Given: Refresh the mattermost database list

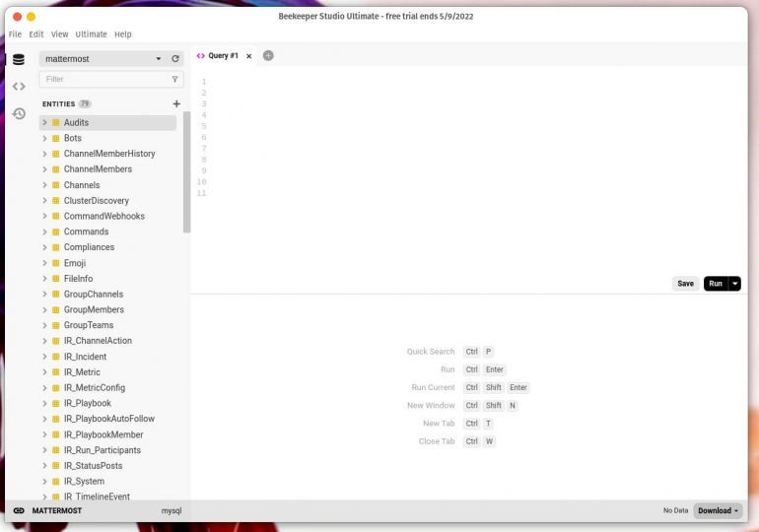Looking at the screenshot, I should pos(175,59).
